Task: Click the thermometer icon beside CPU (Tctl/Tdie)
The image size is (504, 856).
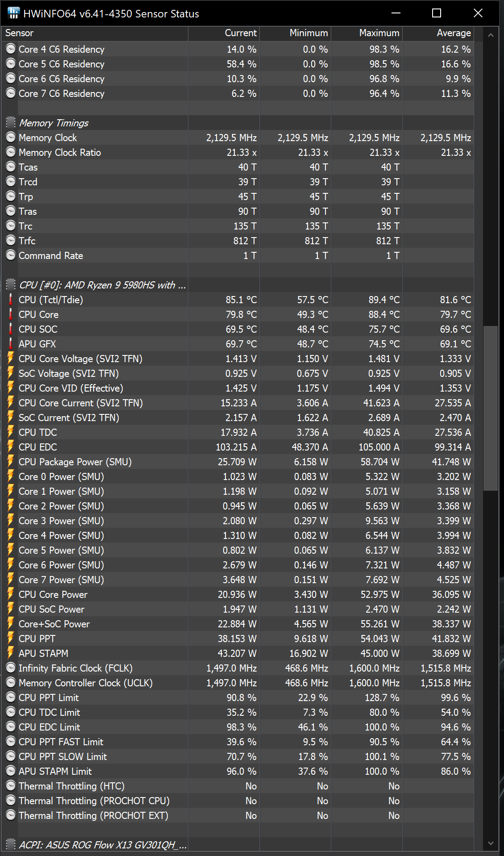Action: 11,300
